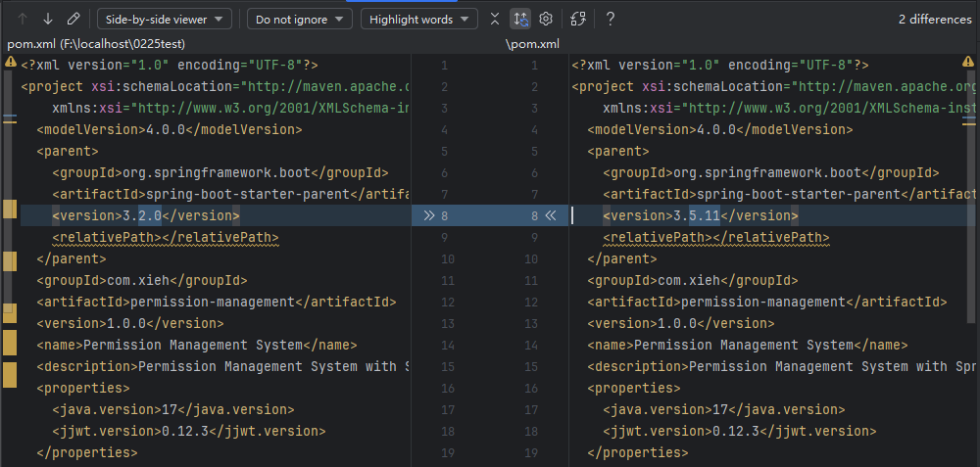Go to previous difference arrow

click(x=23, y=19)
